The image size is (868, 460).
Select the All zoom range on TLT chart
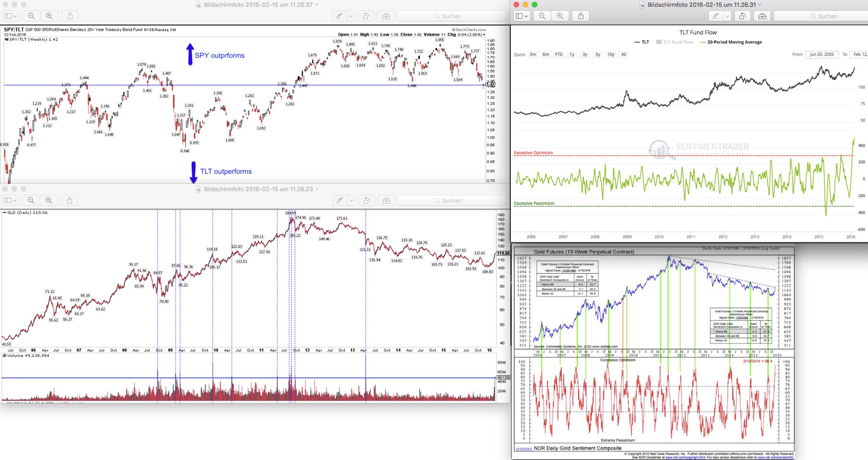pyautogui.click(x=624, y=54)
